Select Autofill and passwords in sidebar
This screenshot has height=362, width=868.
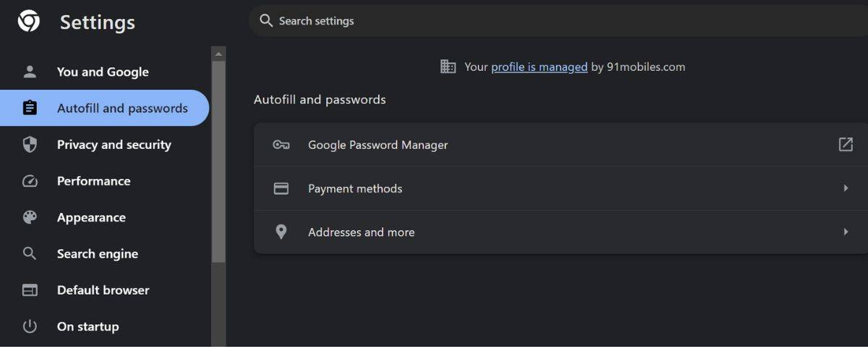coord(105,108)
